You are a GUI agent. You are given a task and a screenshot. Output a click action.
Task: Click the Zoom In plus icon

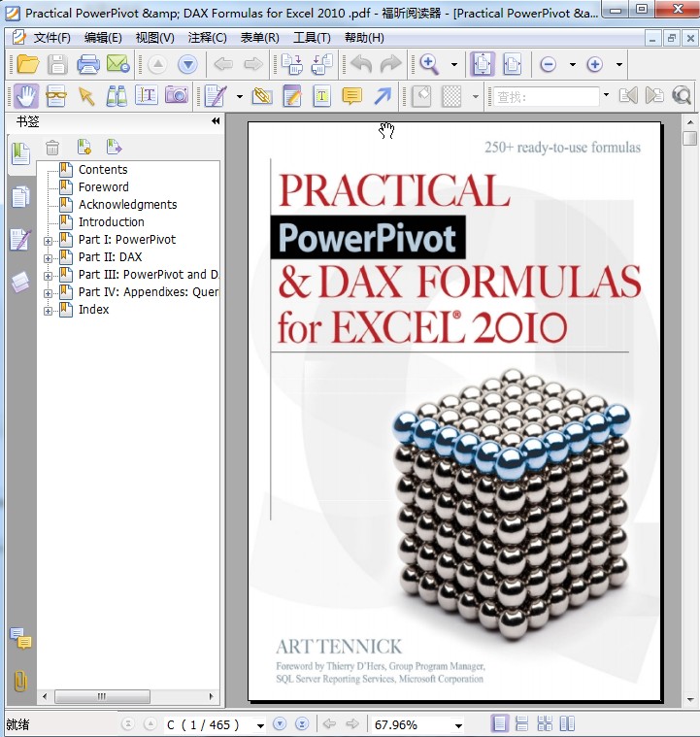click(595, 64)
